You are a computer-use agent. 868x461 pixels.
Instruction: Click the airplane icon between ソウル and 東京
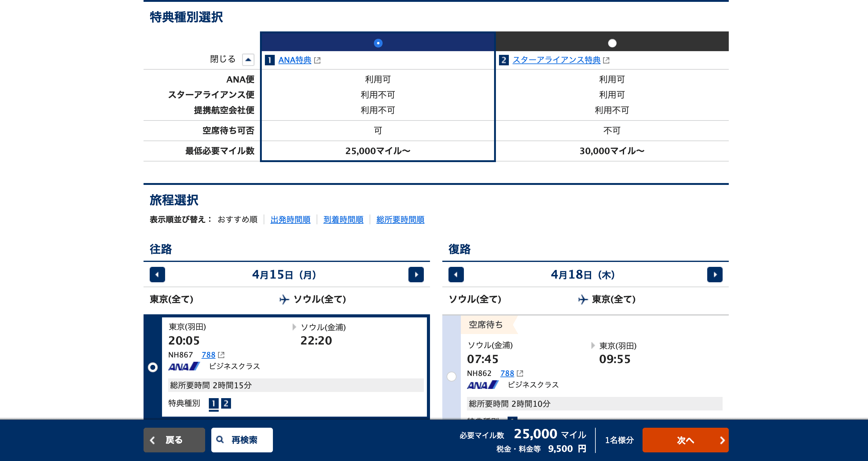coord(584,299)
